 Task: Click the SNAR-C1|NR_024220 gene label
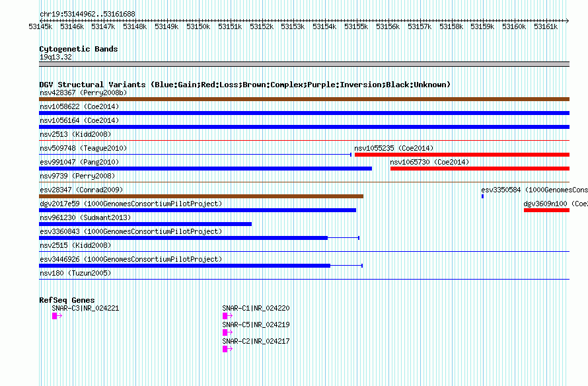(x=256, y=308)
